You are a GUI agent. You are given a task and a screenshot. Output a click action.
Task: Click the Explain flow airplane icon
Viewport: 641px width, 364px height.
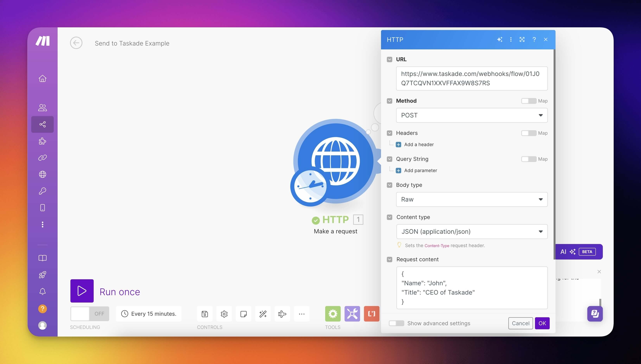pos(282,314)
